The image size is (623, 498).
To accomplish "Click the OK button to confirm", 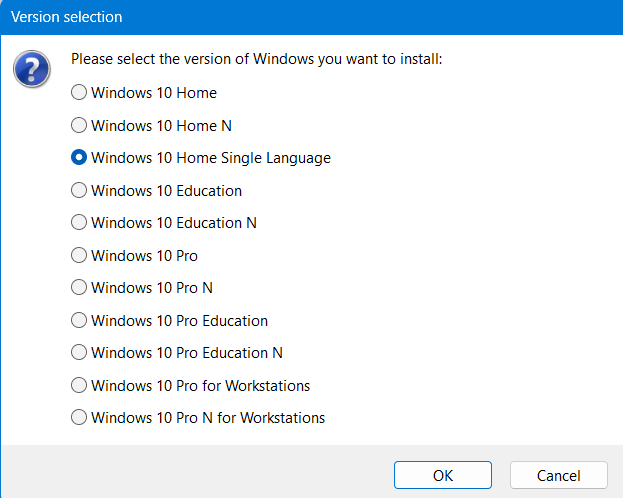I will point(442,475).
